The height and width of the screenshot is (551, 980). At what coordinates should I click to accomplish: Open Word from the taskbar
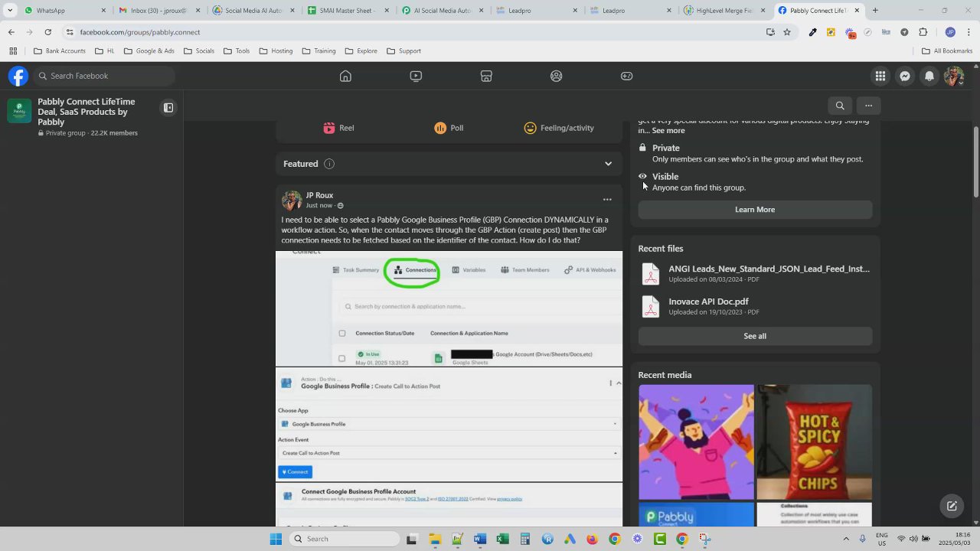point(479,539)
